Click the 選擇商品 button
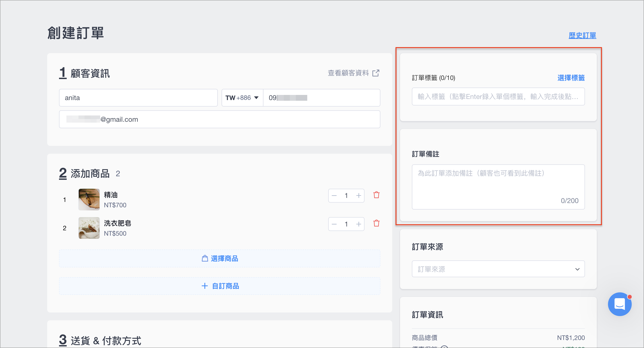Screen dimensions: 644x348 coord(220,259)
